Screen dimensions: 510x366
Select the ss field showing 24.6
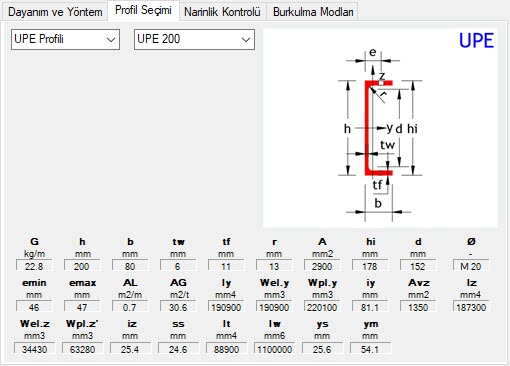coord(178,348)
